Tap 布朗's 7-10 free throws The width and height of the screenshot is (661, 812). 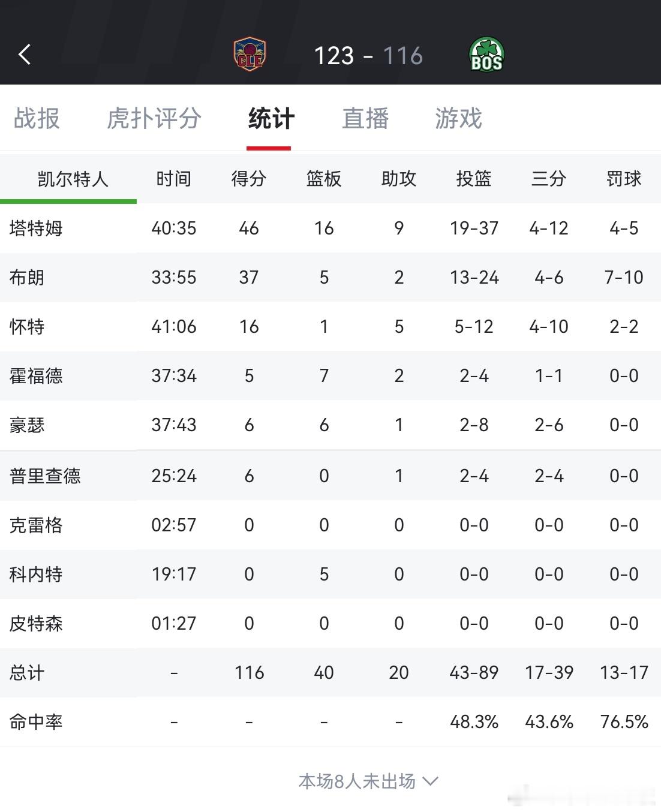point(624,277)
